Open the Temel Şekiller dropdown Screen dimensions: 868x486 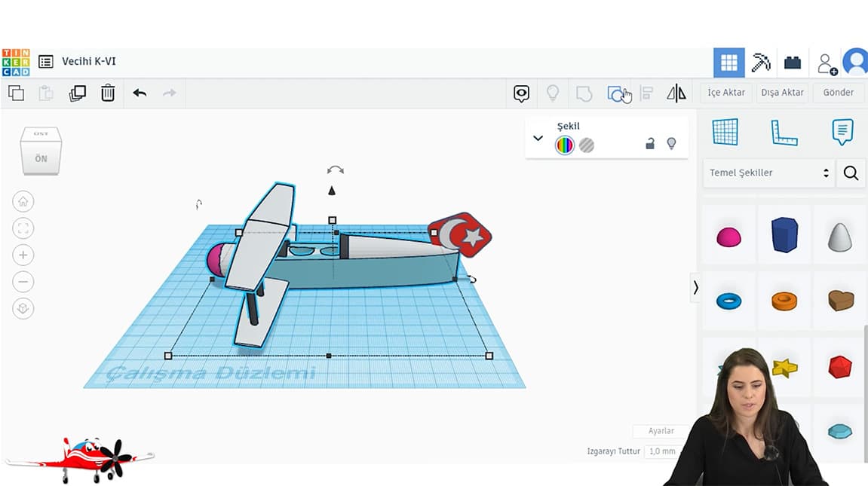tap(768, 173)
